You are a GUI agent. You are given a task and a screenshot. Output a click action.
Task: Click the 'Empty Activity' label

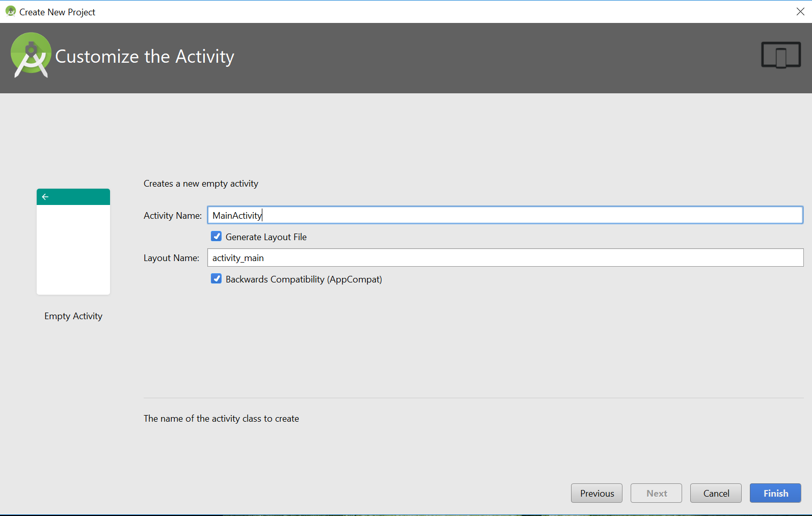(73, 316)
